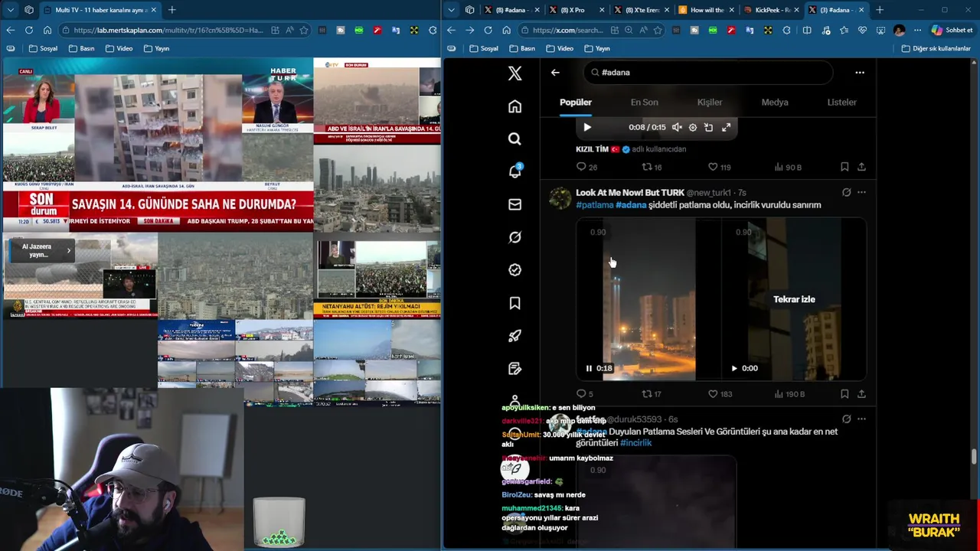Open Look At Me Now! But TURK profile name
Screen dimensions: 980x551
(630, 193)
